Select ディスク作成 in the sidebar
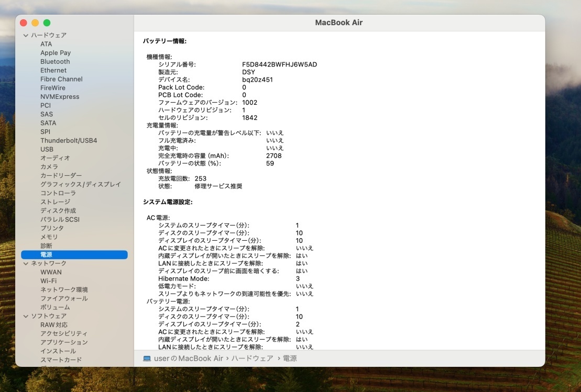 [x=58, y=210]
